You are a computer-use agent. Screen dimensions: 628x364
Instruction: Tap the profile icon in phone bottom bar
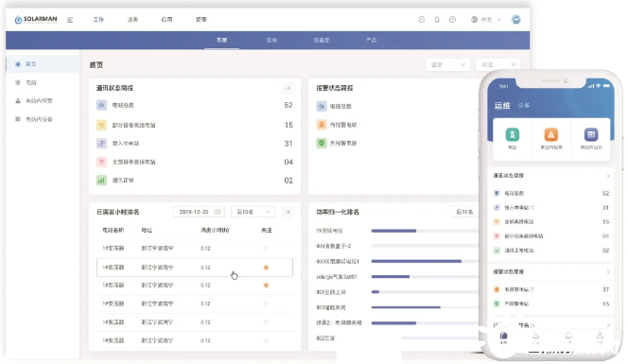600,337
